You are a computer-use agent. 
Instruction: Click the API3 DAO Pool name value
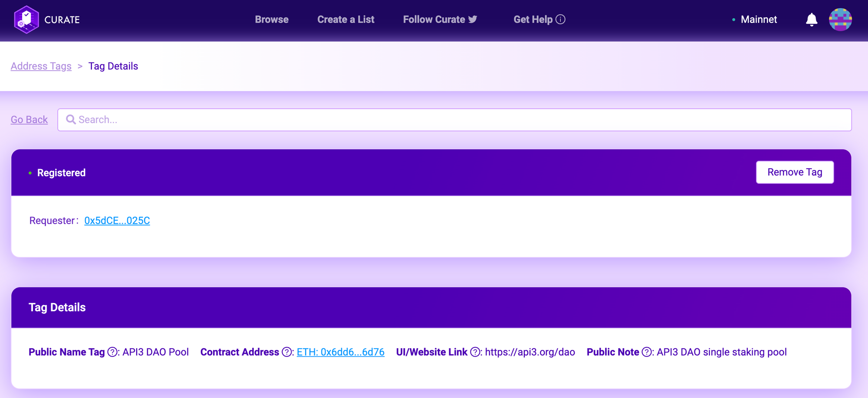tap(155, 352)
